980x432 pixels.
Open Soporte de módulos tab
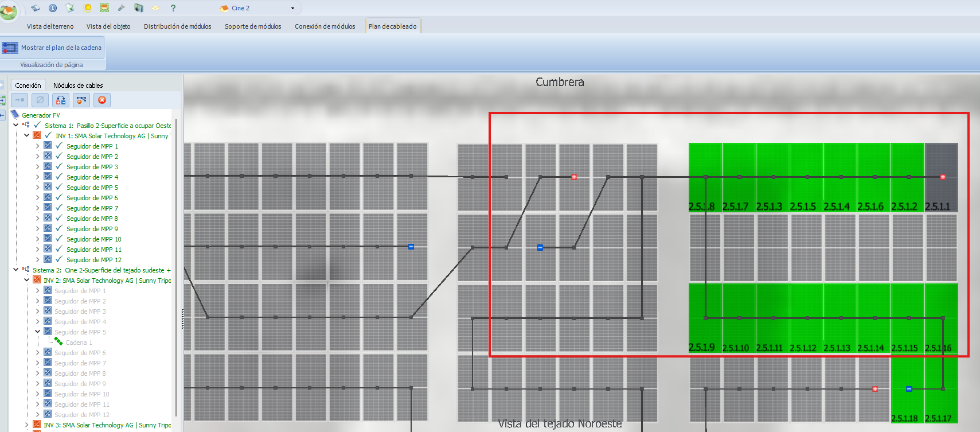coord(253,26)
